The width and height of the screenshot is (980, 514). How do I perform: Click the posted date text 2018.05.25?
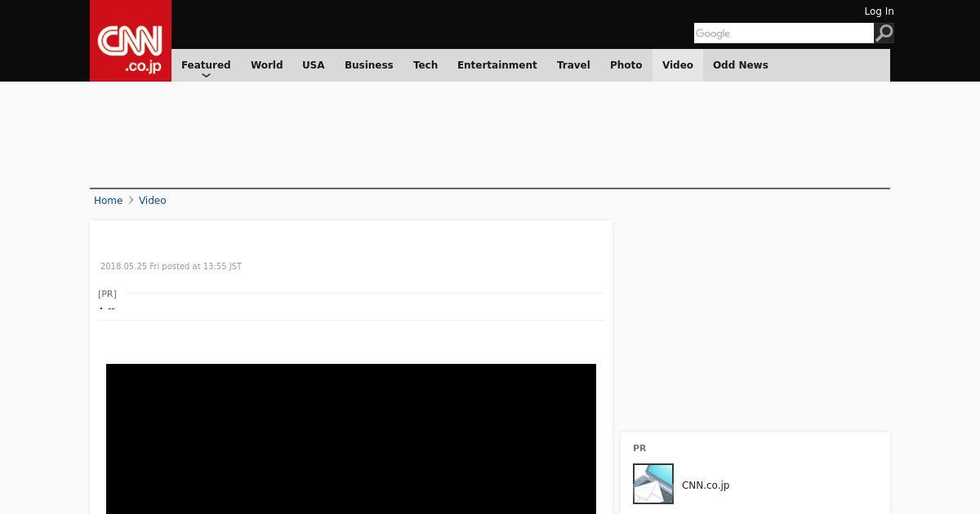[x=123, y=267]
